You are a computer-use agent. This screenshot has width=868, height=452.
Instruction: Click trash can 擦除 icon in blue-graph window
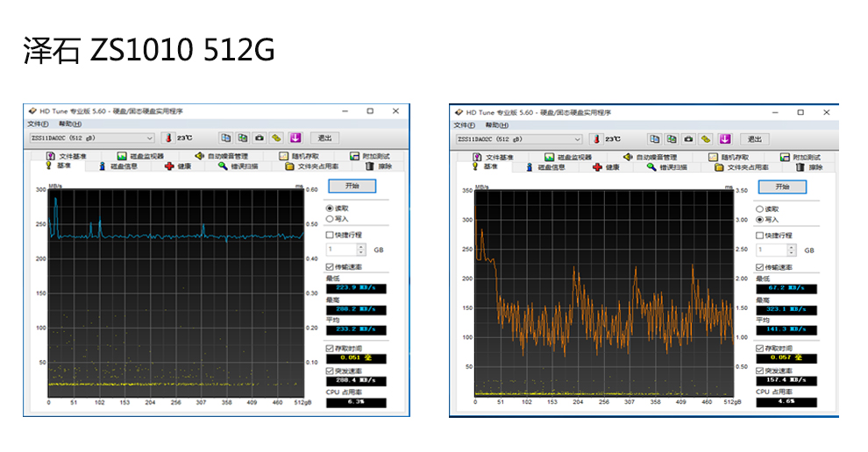pyautogui.click(x=370, y=166)
